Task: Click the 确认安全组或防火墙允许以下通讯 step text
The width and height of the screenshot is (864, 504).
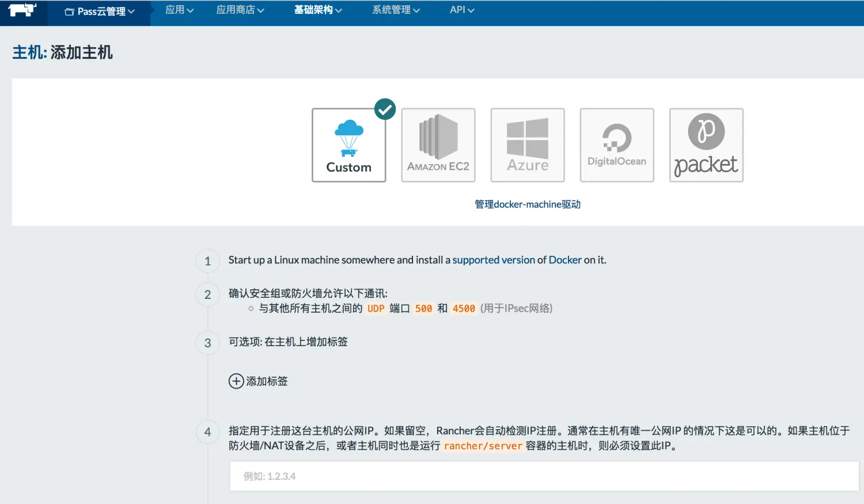Action: (x=308, y=294)
